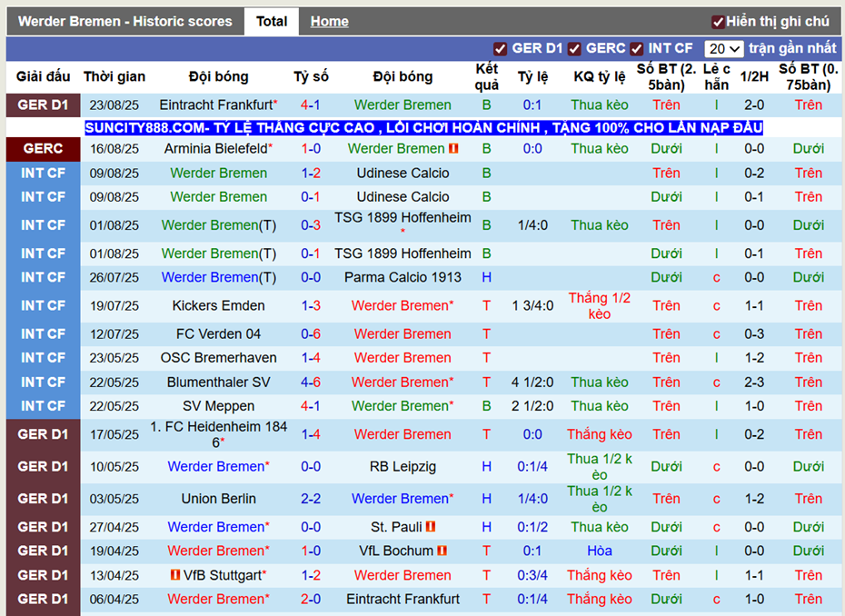Click red card icon next to Werder Bremen vs Arminia Bielefeld
This screenshot has height=616, width=845.
tap(453, 148)
